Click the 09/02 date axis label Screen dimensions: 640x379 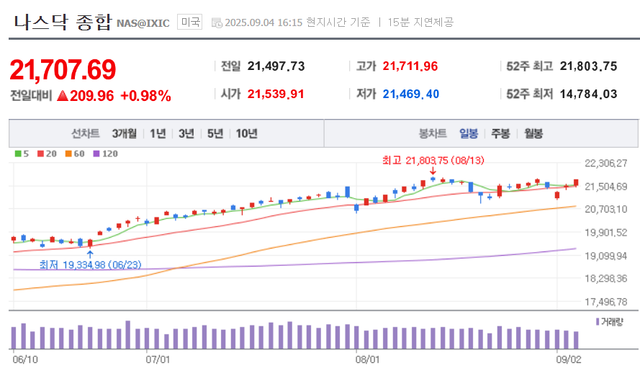click(x=569, y=359)
